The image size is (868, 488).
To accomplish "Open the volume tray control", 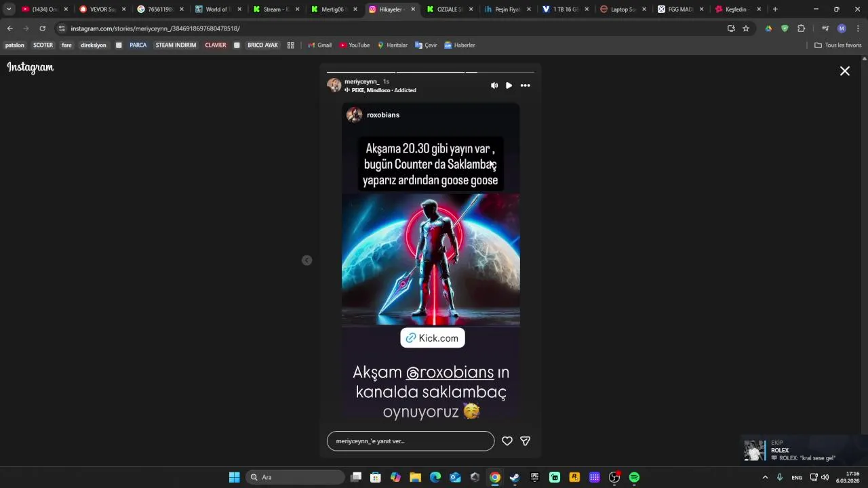I will [x=825, y=477].
